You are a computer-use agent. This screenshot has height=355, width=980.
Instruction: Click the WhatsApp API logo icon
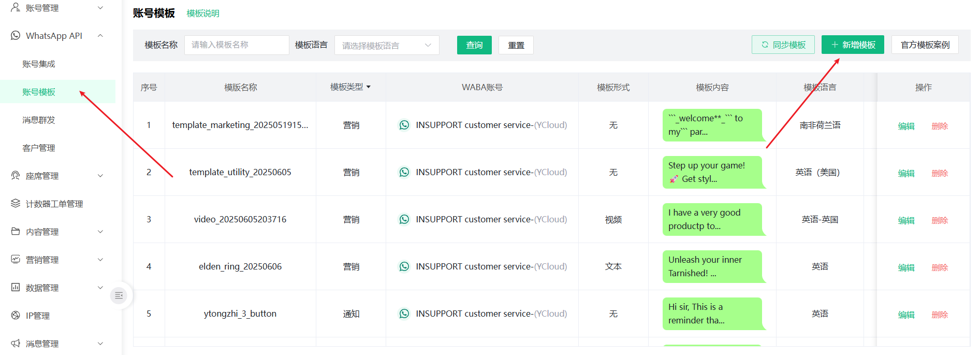16,36
